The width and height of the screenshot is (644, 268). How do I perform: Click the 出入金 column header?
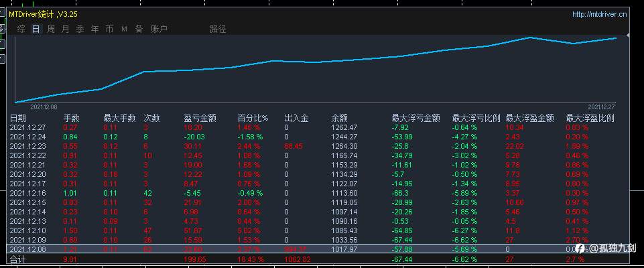pos(297,118)
